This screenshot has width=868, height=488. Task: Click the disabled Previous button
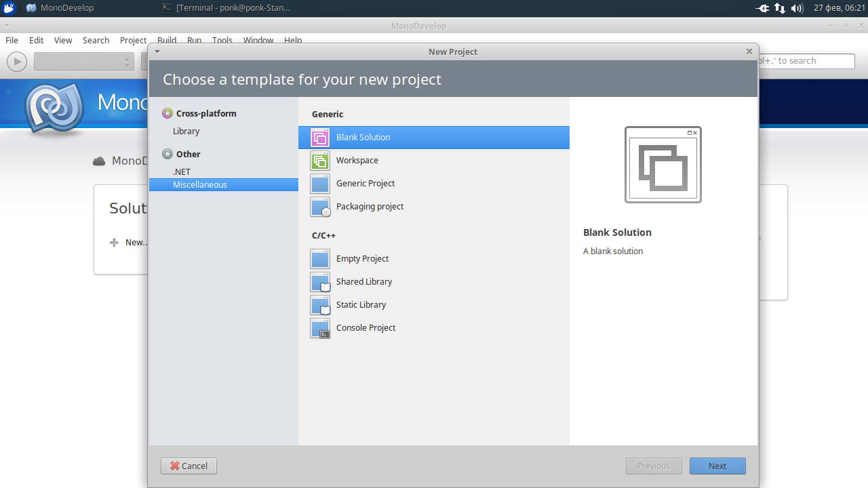(x=654, y=466)
